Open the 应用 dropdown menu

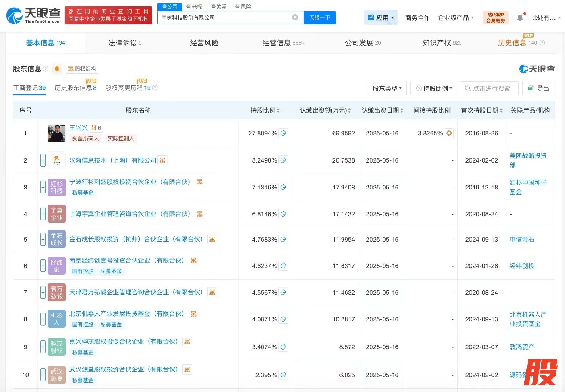click(381, 17)
